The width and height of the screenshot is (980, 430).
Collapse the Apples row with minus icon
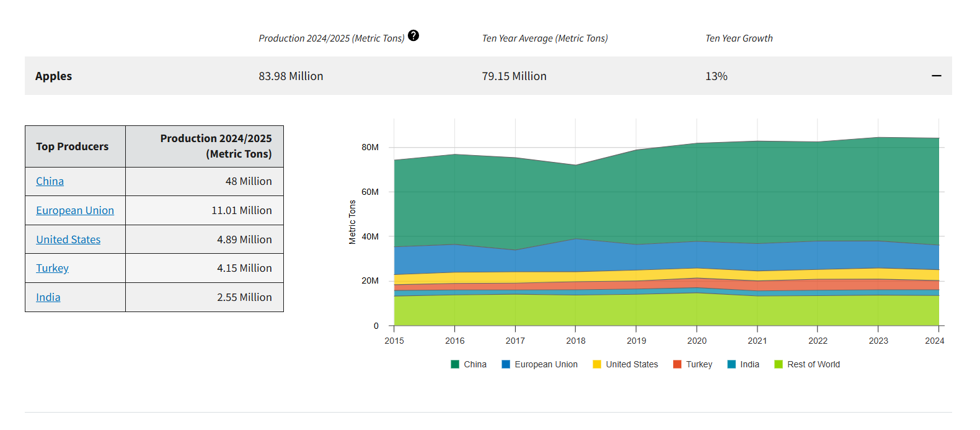tap(936, 76)
